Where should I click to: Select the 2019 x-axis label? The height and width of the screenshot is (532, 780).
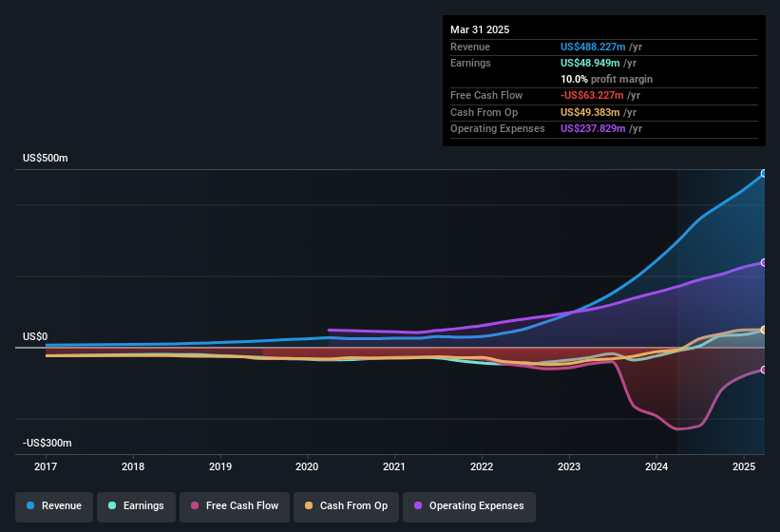click(219, 466)
